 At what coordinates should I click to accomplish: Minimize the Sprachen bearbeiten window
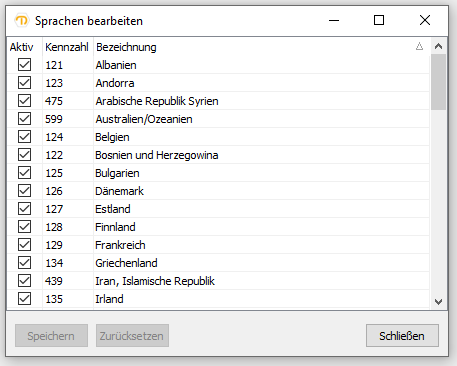point(334,21)
